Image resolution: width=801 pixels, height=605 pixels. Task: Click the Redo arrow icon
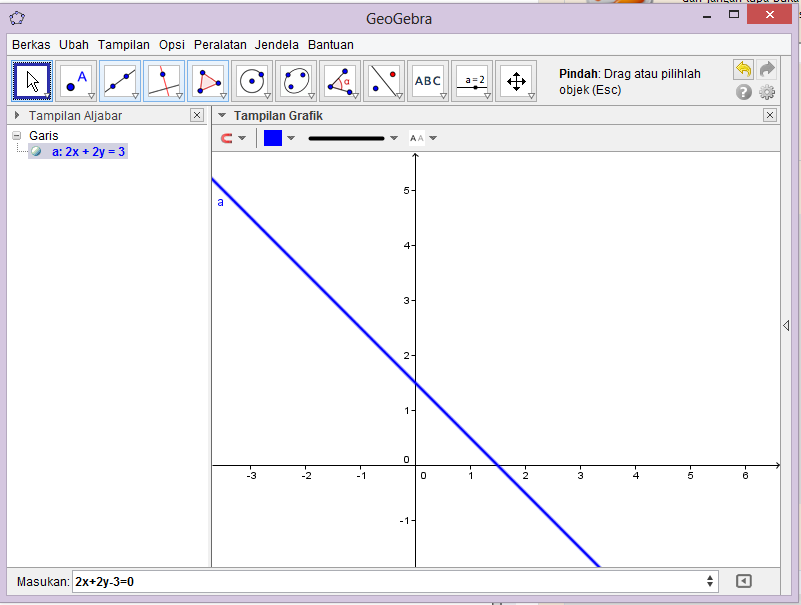point(767,69)
